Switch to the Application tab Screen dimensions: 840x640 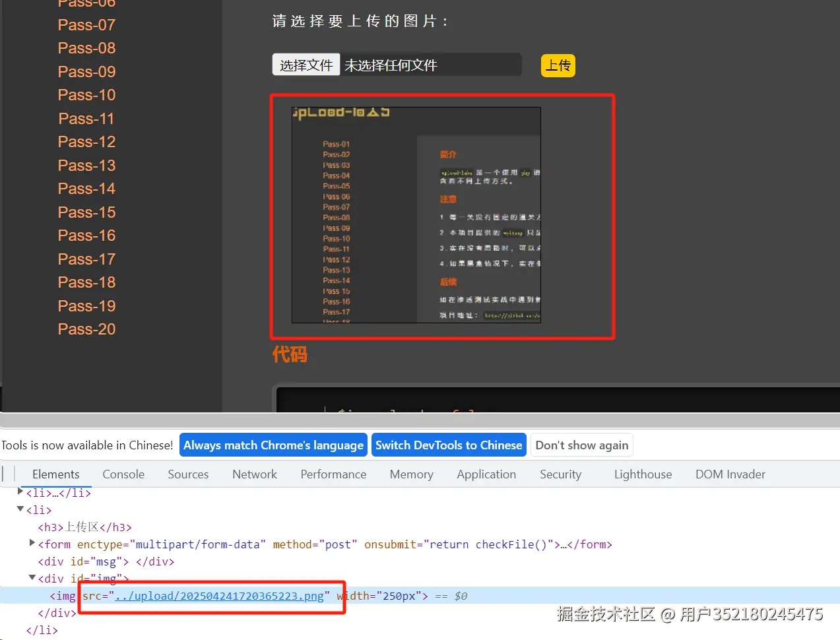point(486,474)
